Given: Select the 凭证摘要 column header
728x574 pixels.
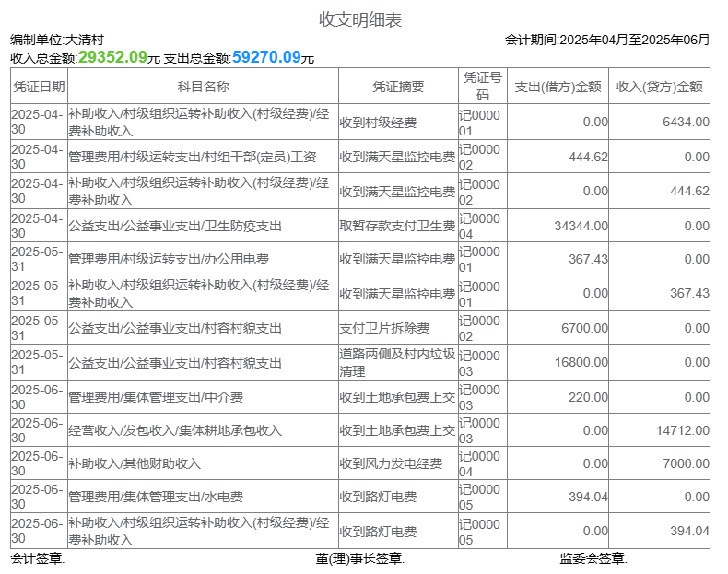Looking at the screenshot, I should [398, 87].
